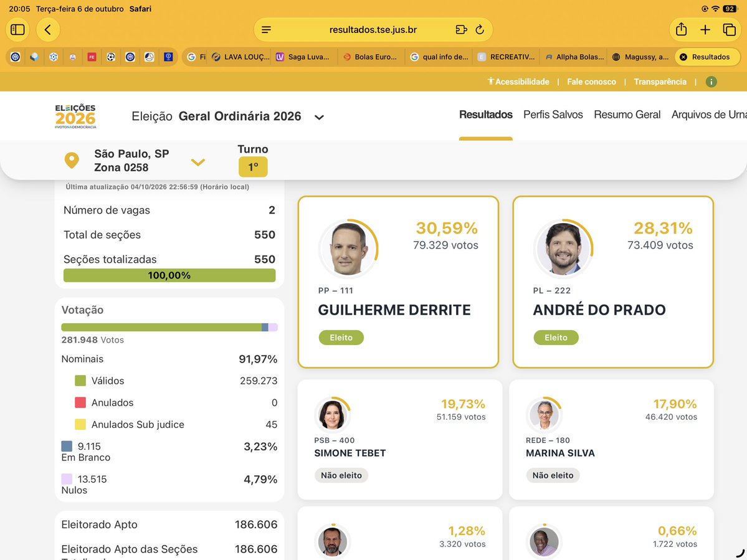Select the 1º Turno button
The image size is (747, 560).
253,167
